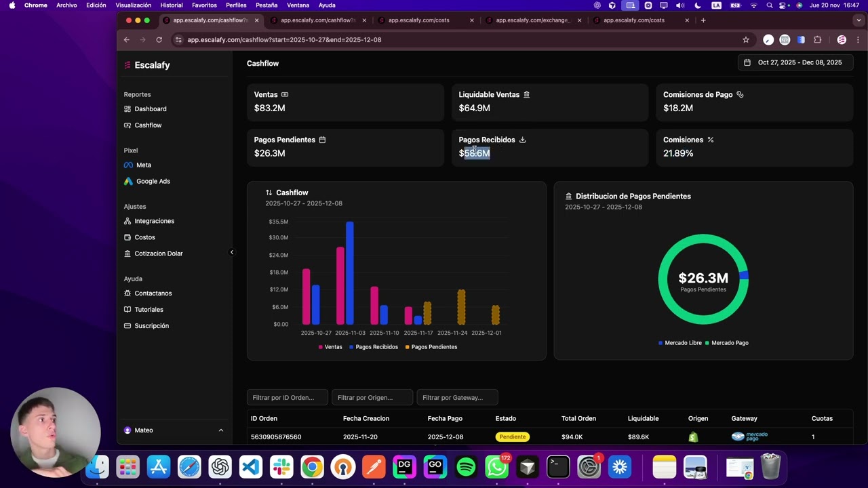Open the Visualización menu
Image resolution: width=868 pixels, height=488 pixels.
(x=134, y=5)
